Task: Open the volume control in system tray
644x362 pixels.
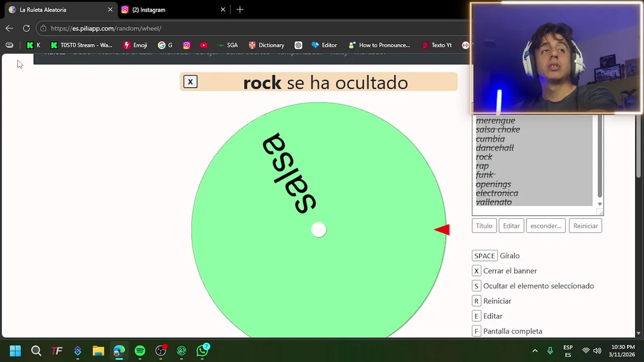Action: 597,350
